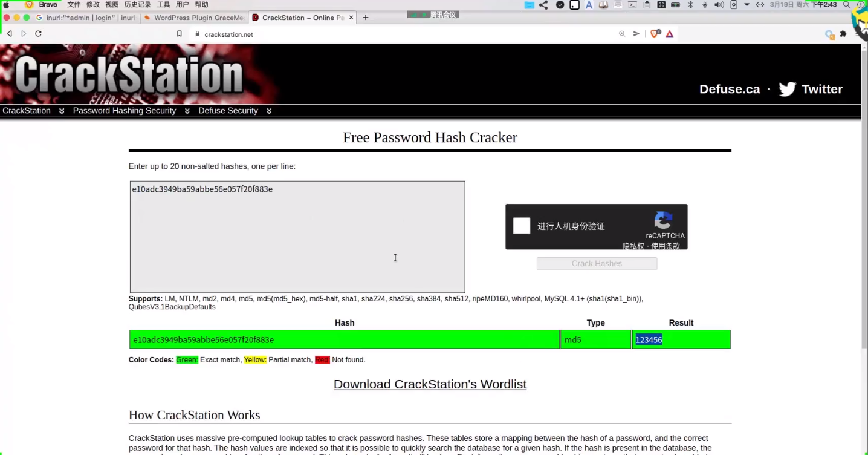Click the reCAPTCHA logo
This screenshot has height=455, width=868.
(664, 220)
